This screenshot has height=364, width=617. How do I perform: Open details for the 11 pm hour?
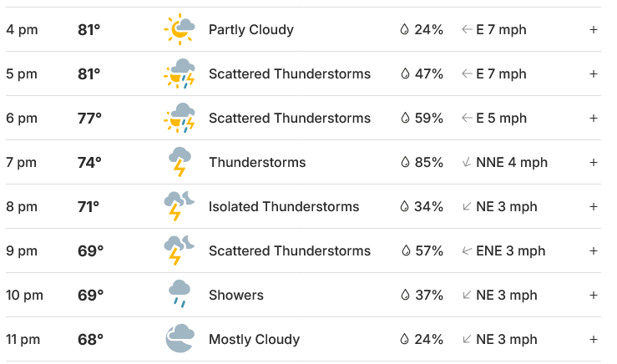(x=594, y=339)
